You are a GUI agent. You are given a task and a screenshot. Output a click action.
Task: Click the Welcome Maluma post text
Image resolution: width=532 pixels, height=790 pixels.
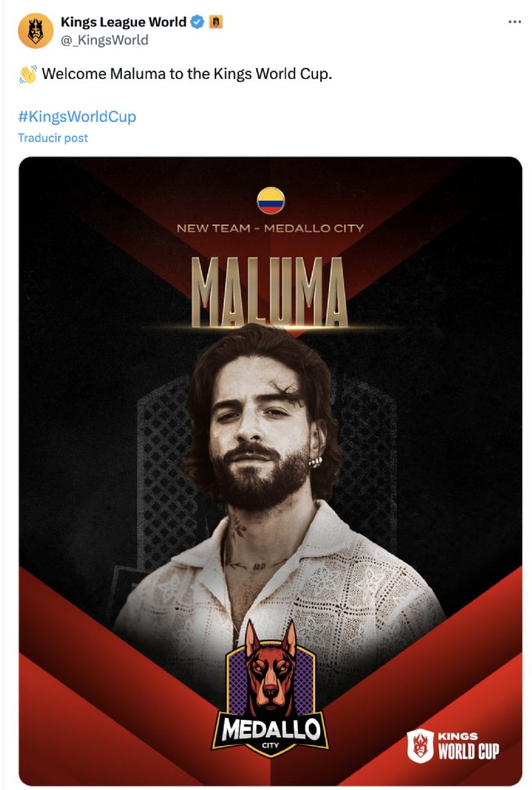tap(187, 74)
